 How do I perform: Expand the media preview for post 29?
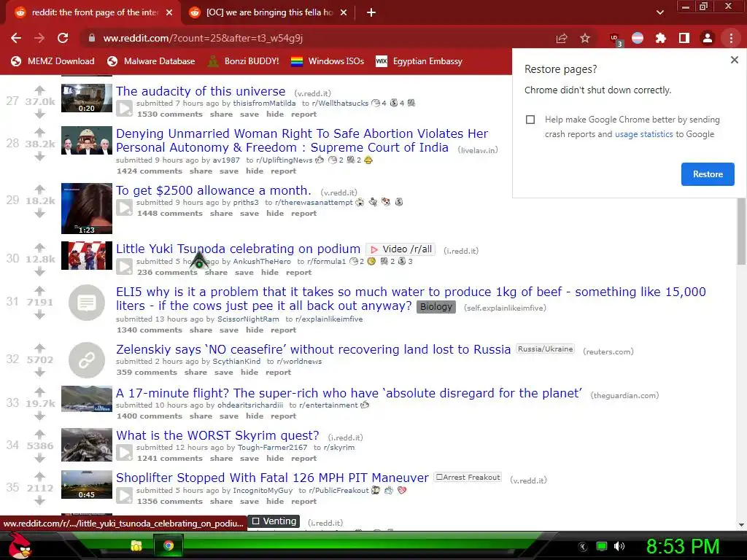(124, 208)
